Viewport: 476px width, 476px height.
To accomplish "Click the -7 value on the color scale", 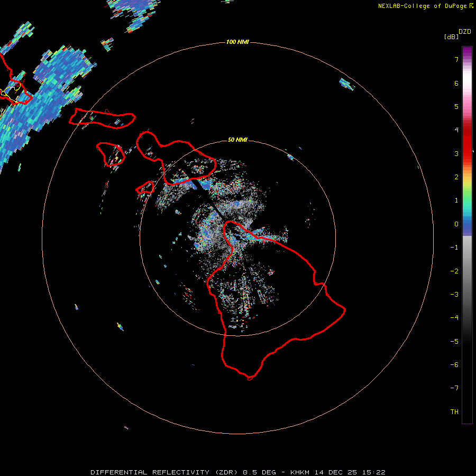I will click(x=454, y=388).
